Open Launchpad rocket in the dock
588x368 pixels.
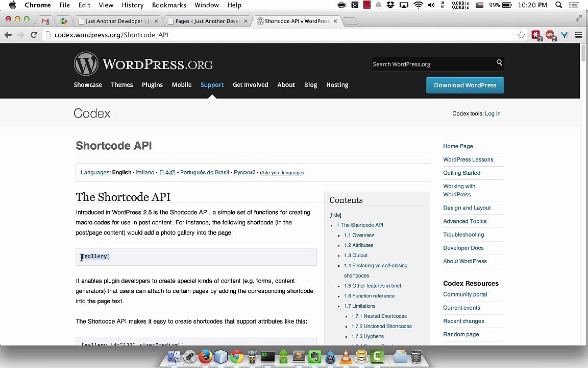190,356
